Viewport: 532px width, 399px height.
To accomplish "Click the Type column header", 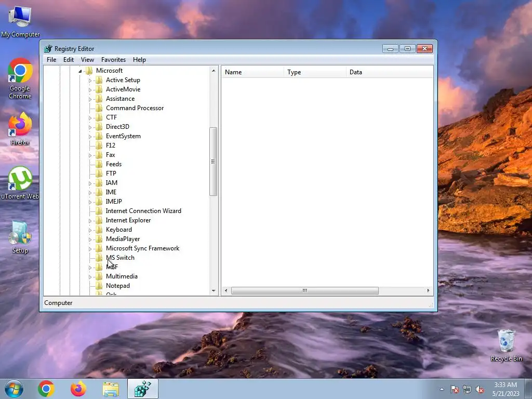I will pos(314,72).
